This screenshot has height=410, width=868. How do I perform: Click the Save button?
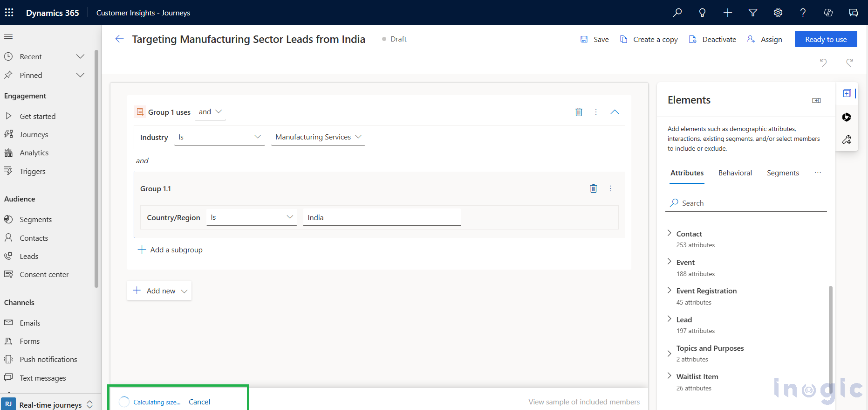pos(595,40)
